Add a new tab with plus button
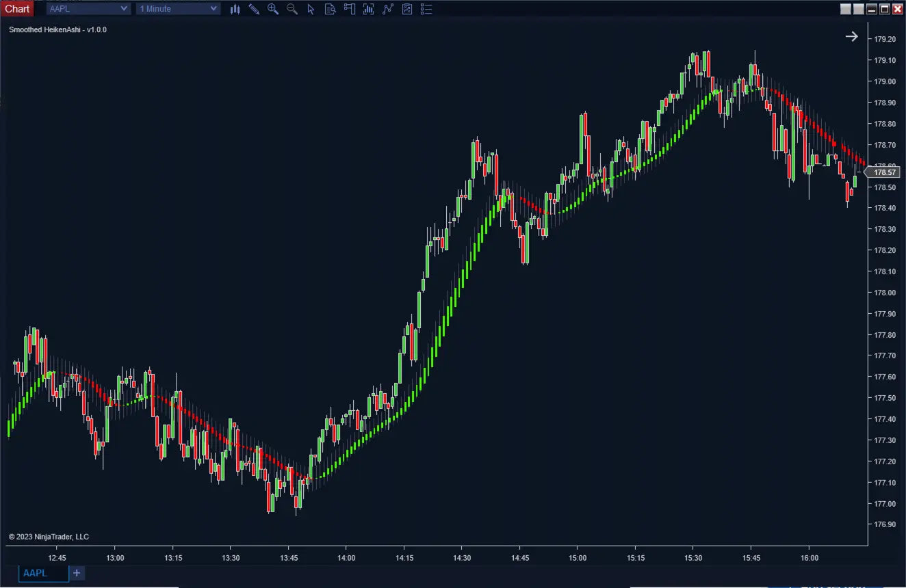Viewport: 906px width, 588px height. click(x=77, y=573)
